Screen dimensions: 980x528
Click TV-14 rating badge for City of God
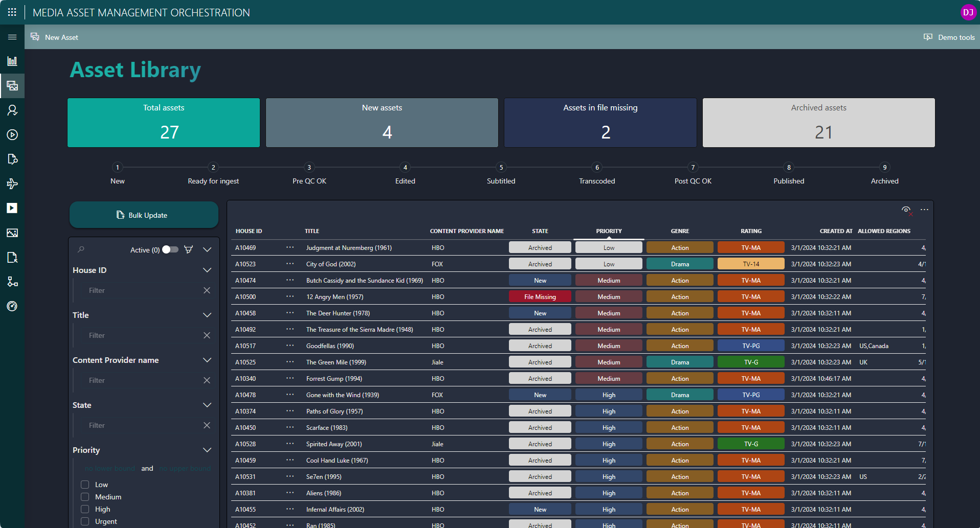pyautogui.click(x=751, y=264)
